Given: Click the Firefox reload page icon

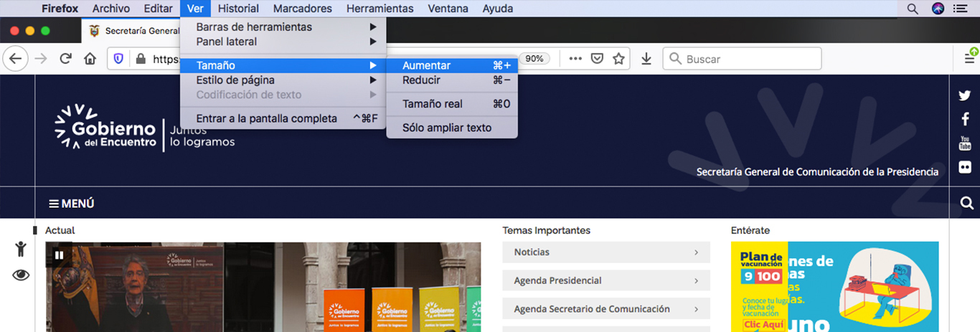Looking at the screenshot, I should point(65,59).
